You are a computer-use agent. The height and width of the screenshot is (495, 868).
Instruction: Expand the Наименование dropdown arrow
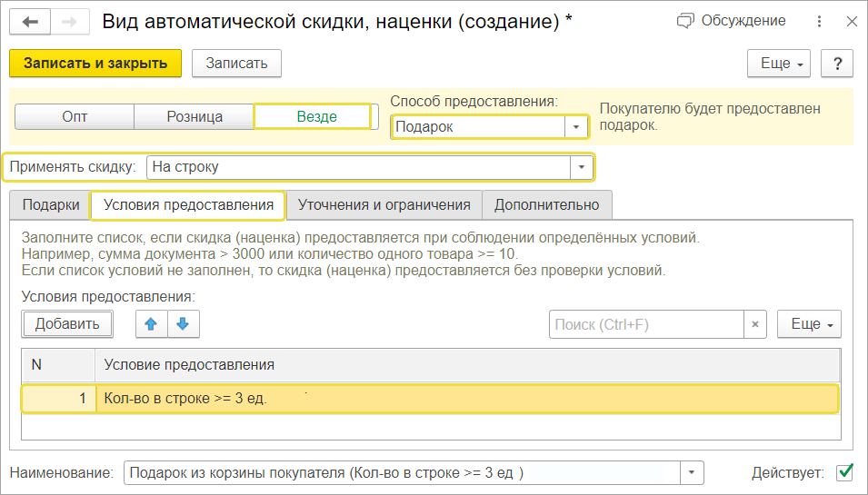693,472
